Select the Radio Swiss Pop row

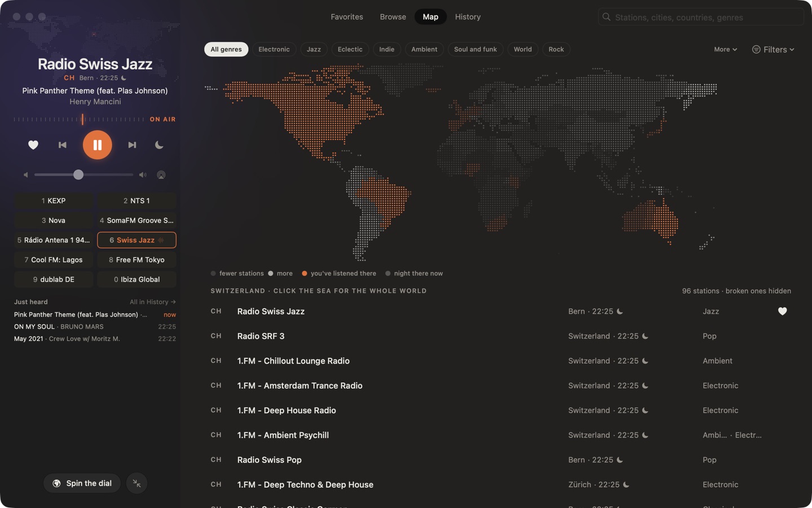(501, 460)
